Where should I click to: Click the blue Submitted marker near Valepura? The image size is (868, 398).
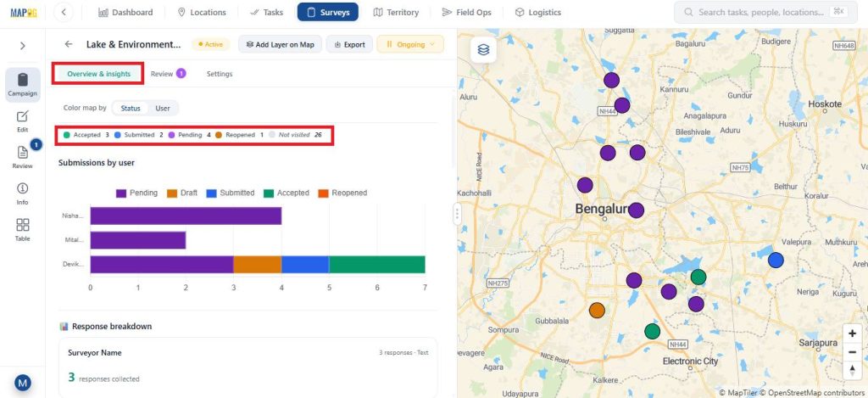(x=776, y=260)
